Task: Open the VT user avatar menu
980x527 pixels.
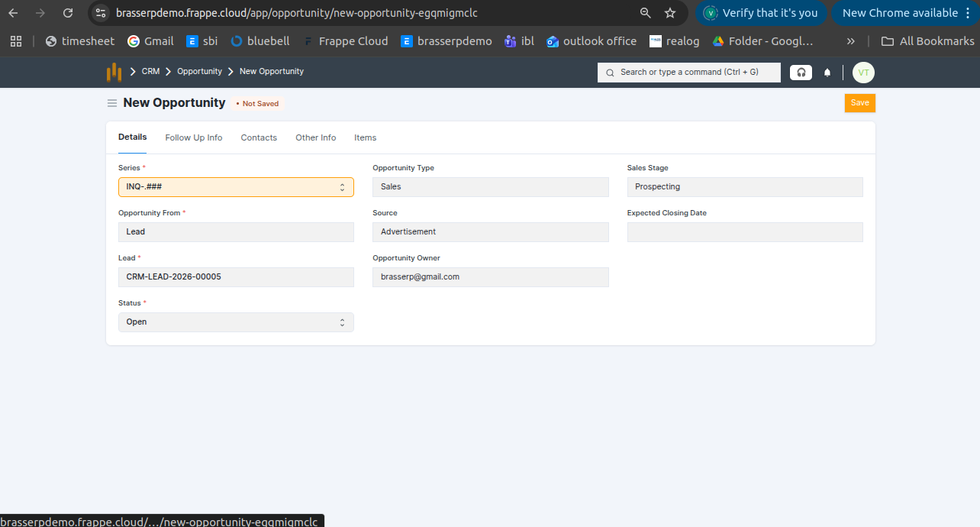Action: (x=863, y=73)
